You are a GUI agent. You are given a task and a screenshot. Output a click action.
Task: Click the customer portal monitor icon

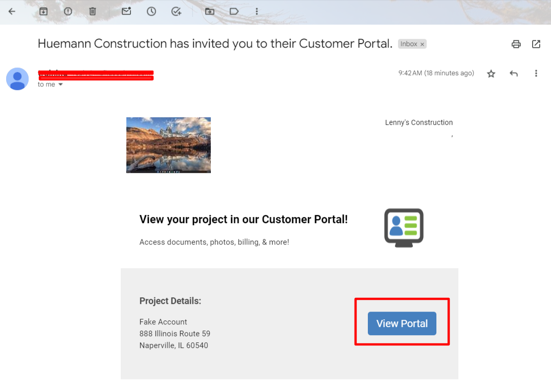click(404, 228)
